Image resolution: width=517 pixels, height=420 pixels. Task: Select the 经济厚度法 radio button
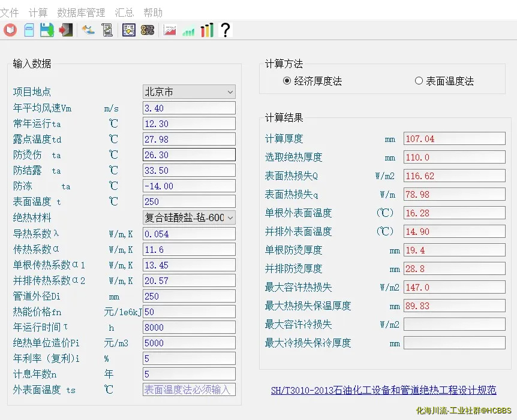287,81
